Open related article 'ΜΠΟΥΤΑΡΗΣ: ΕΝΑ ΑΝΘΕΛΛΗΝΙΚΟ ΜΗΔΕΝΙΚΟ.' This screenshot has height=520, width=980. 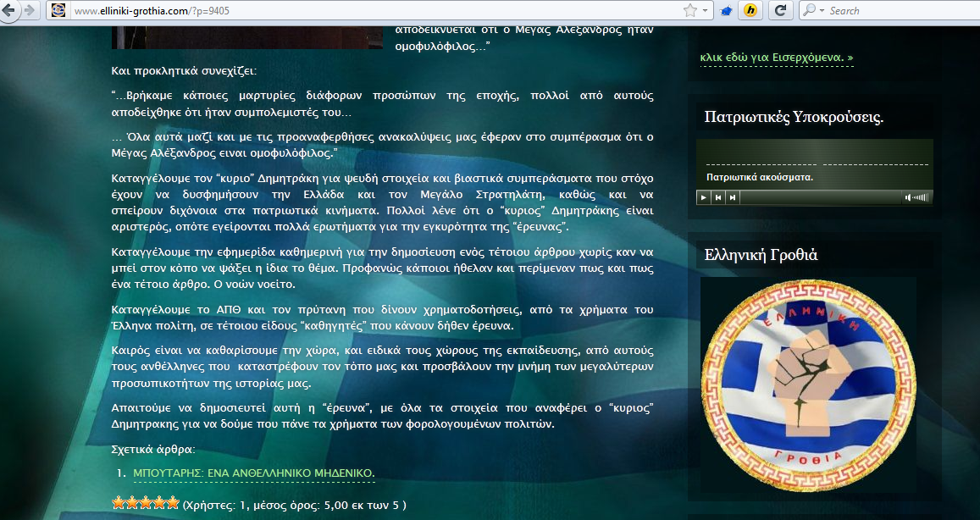(254, 473)
